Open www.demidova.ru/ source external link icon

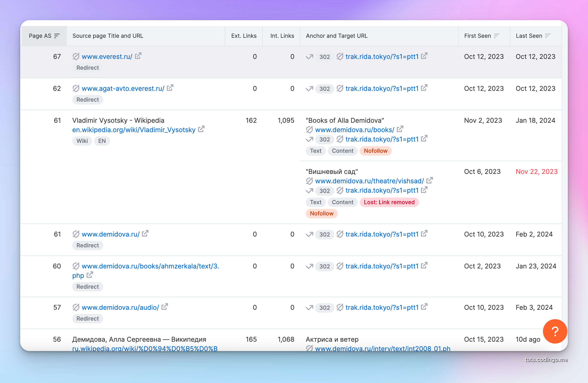[145, 234]
